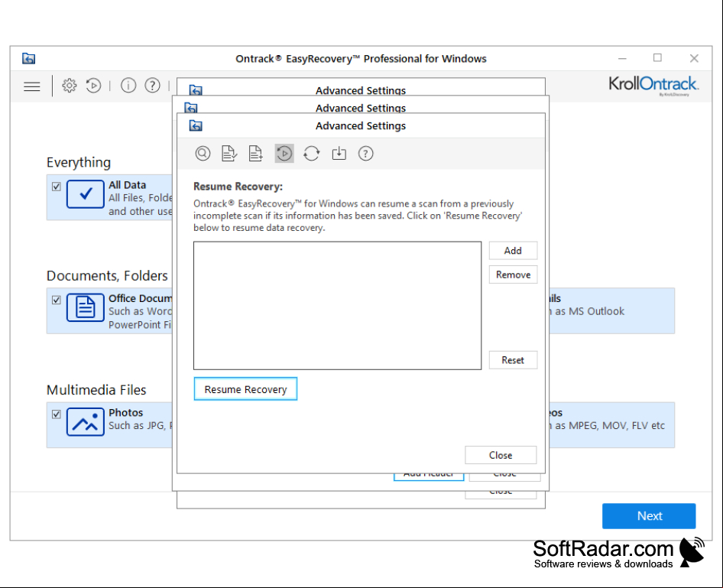
Task: Click the 'Multimedia Files' section heading
Action: 96,390
